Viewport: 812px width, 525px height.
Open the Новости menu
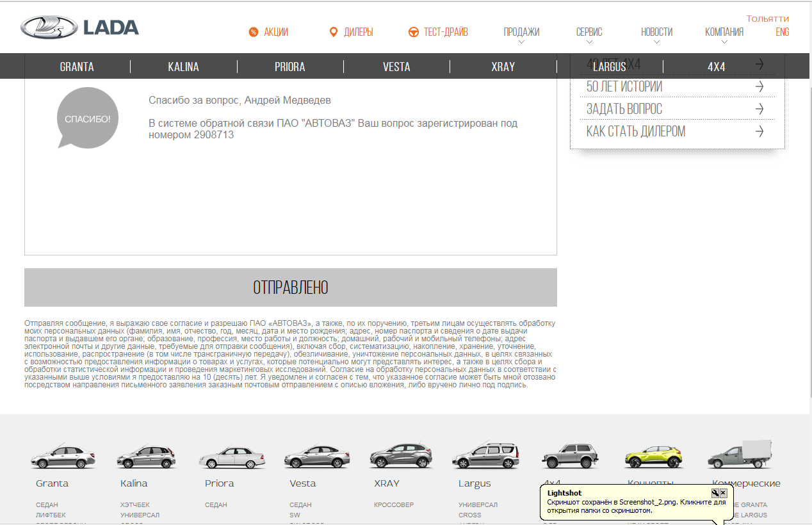pos(657,32)
